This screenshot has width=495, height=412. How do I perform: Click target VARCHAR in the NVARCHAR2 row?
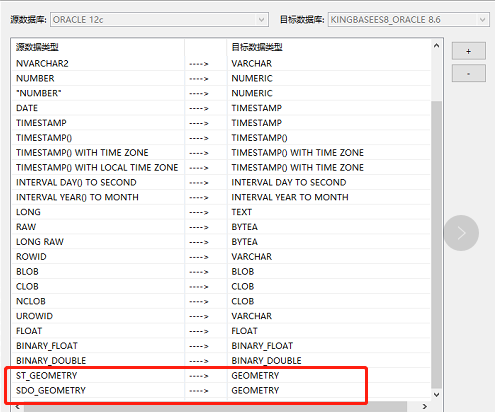point(252,63)
